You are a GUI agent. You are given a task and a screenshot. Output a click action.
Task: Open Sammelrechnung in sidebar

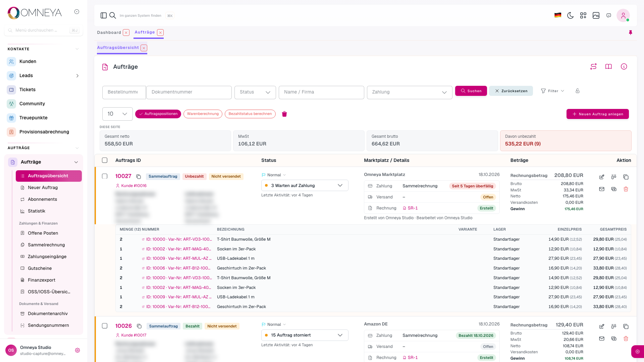(46, 245)
